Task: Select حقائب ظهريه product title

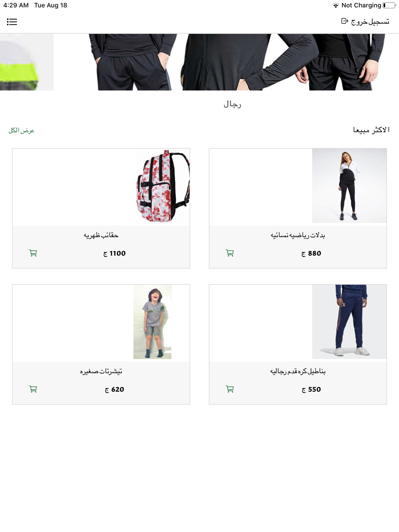Action: 101,235
